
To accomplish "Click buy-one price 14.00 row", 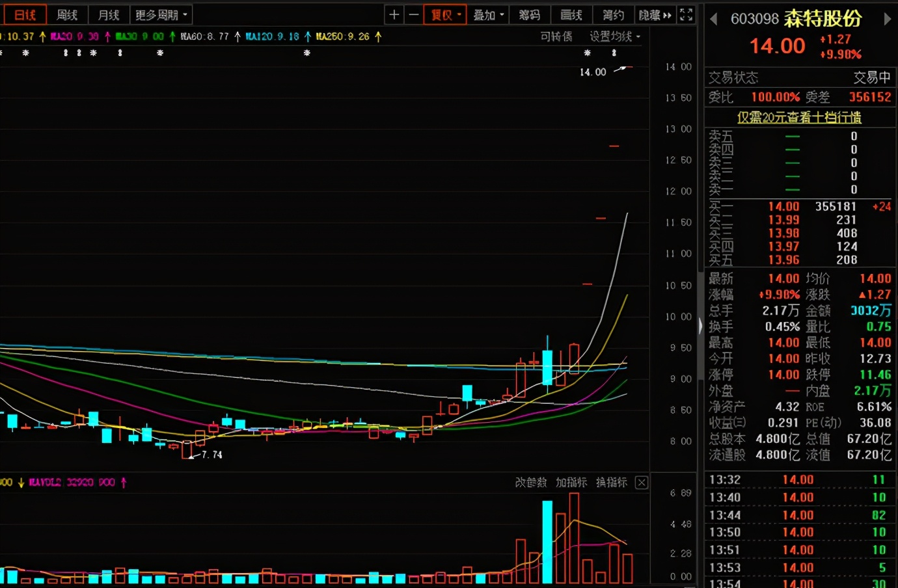I will [x=800, y=206].
